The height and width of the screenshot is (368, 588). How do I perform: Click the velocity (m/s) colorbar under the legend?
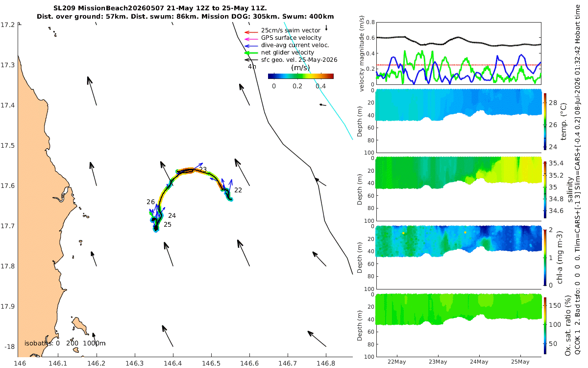(301, 76)
